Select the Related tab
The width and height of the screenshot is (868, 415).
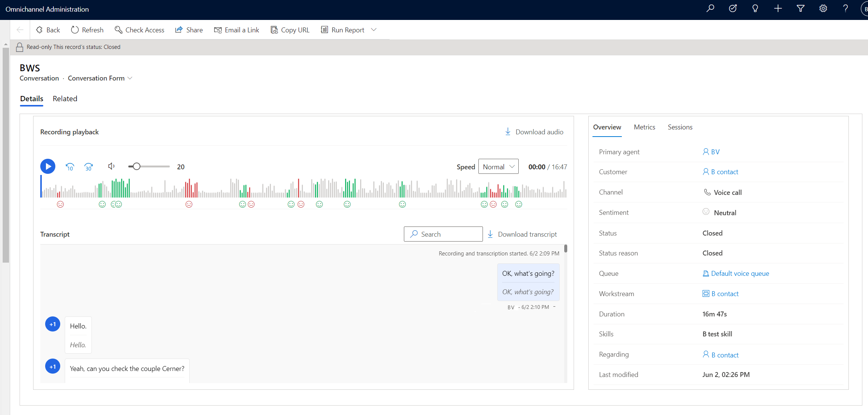[65, 99]
